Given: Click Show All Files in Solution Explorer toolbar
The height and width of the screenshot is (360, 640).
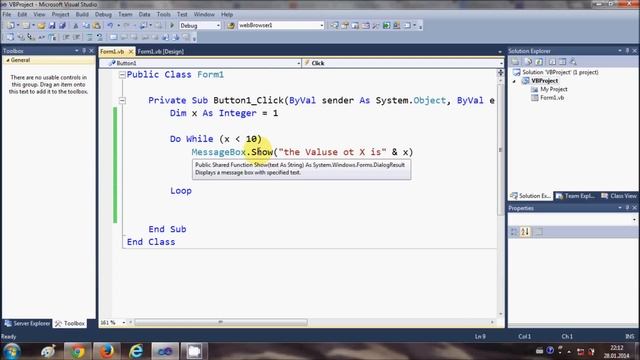Looking at the screenshot, I should [x=529, y=62].
